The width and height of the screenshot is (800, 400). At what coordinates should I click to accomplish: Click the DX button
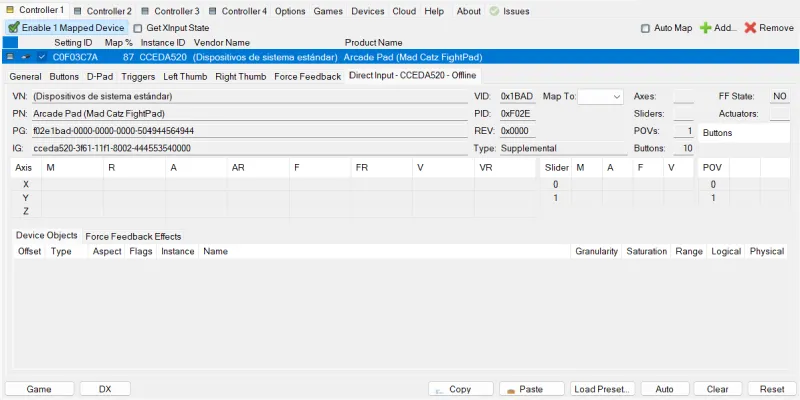tap(105, 389)
